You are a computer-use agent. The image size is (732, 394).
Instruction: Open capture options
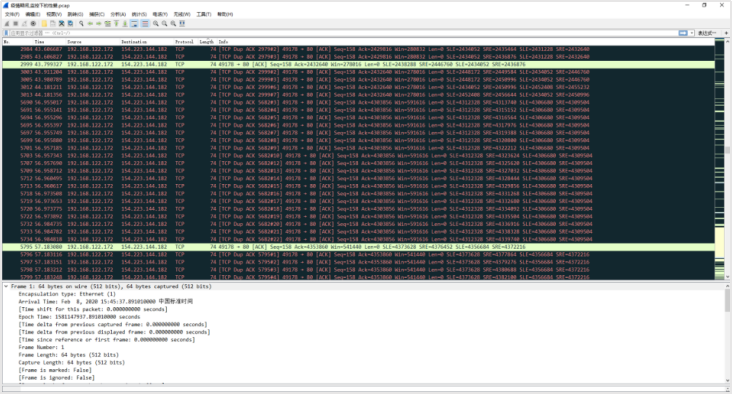point(33,23)
